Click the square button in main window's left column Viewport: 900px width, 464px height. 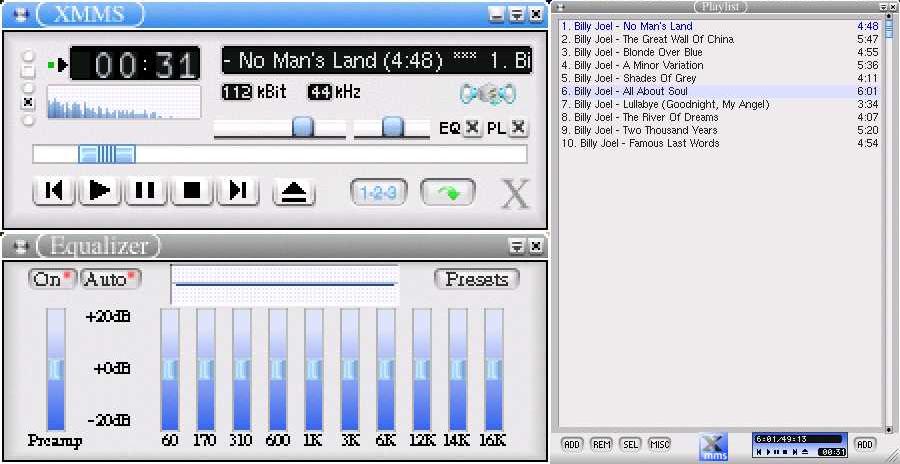28,72
